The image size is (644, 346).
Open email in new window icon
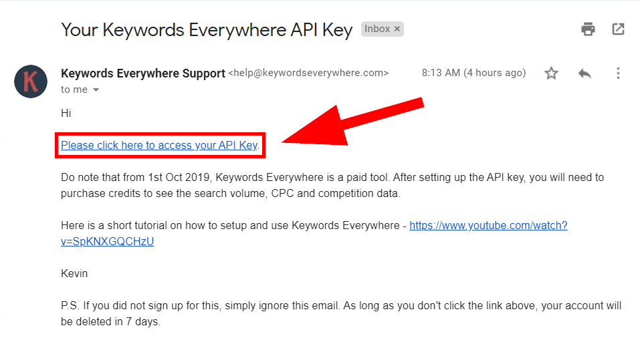point(618,29)
